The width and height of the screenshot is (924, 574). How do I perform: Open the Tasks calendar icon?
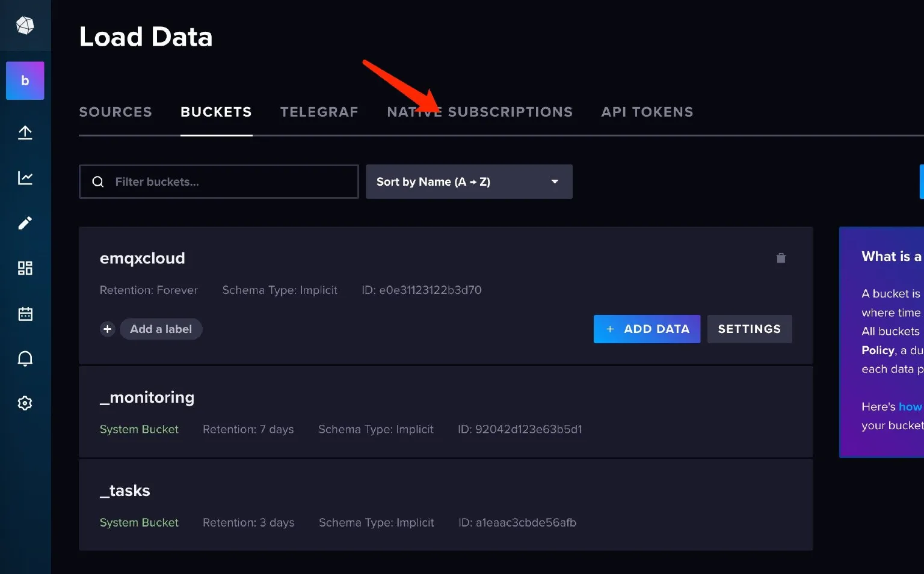[25, 313]
